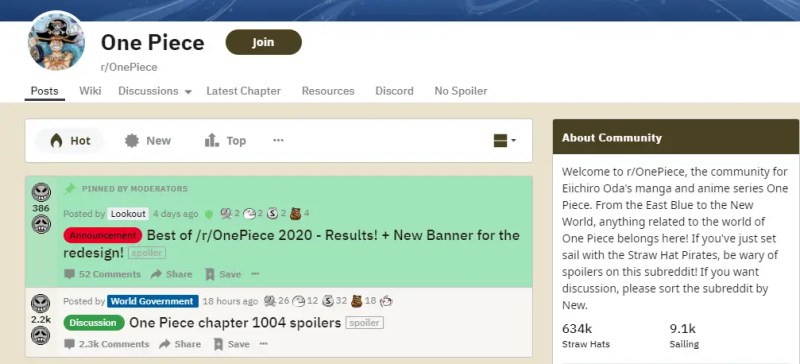The image size is (800, 364).
Task: Share the Best of 2020 announcement post
Action: [x=171, y=274]
